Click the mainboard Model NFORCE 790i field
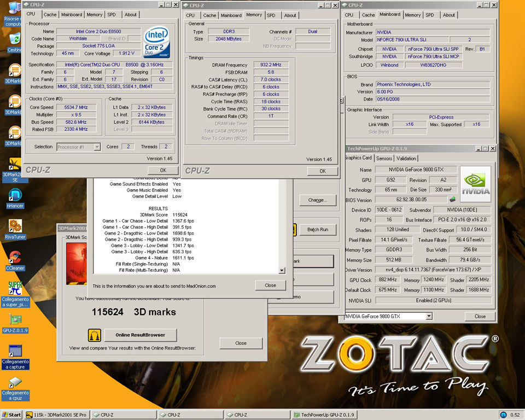The image size is (525, 420). (x=412, y=39)
